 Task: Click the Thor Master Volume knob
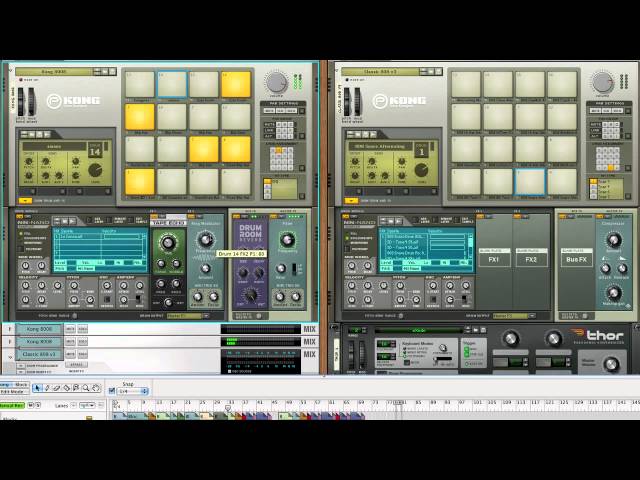[611, 364]
